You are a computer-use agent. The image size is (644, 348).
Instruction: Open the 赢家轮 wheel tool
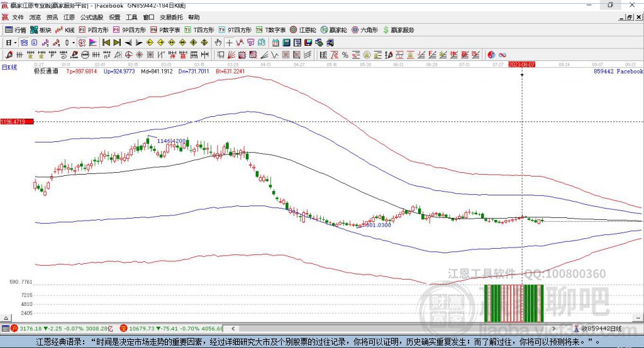333,30
